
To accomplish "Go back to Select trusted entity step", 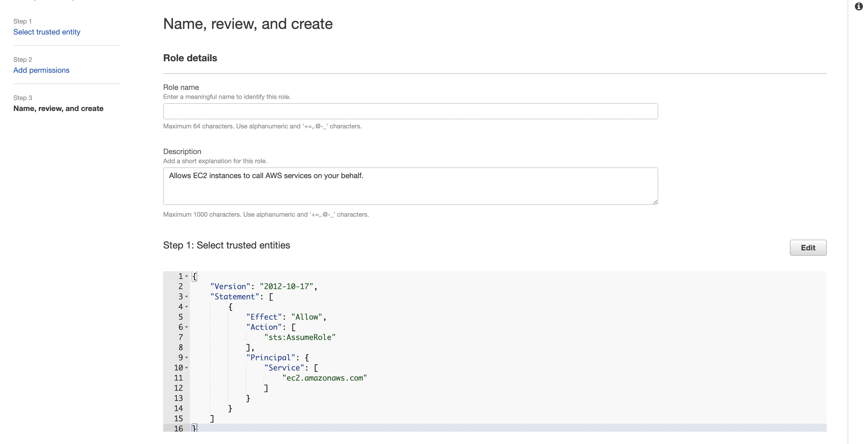I will click(x=47, y=32).
